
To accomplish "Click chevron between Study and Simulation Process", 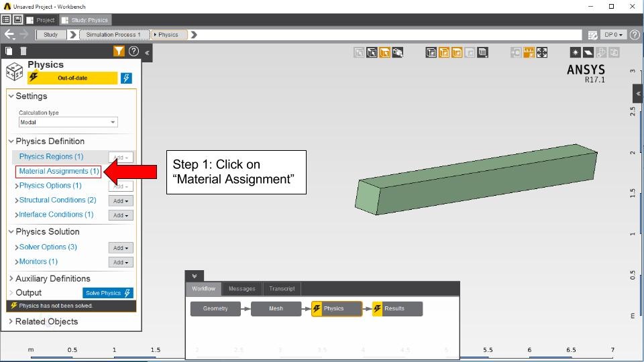I will [x=73, y=35].
